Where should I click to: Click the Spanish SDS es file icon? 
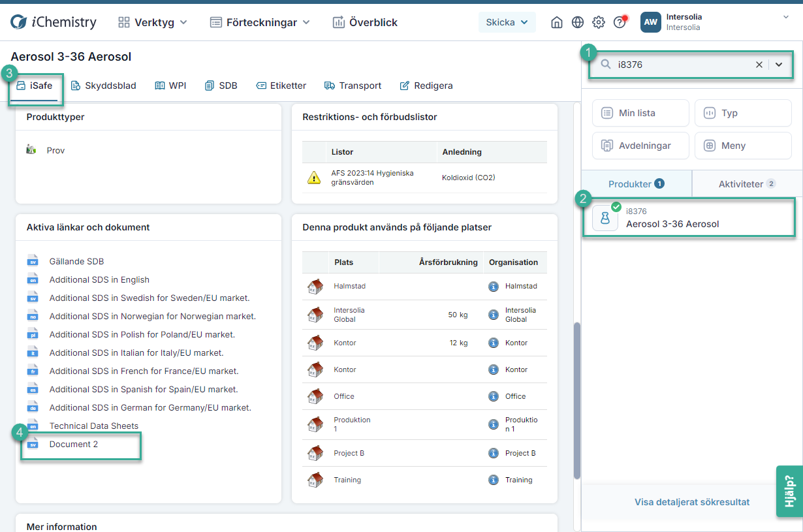tap(33, 389)
